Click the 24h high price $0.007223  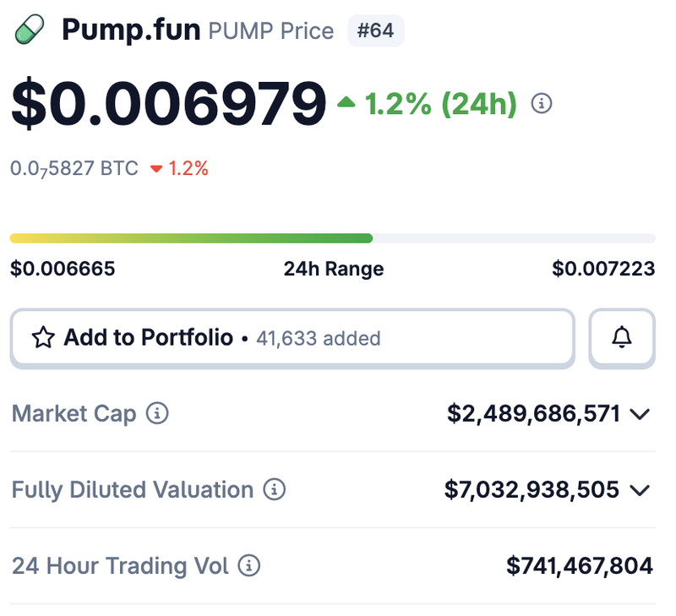603,269
